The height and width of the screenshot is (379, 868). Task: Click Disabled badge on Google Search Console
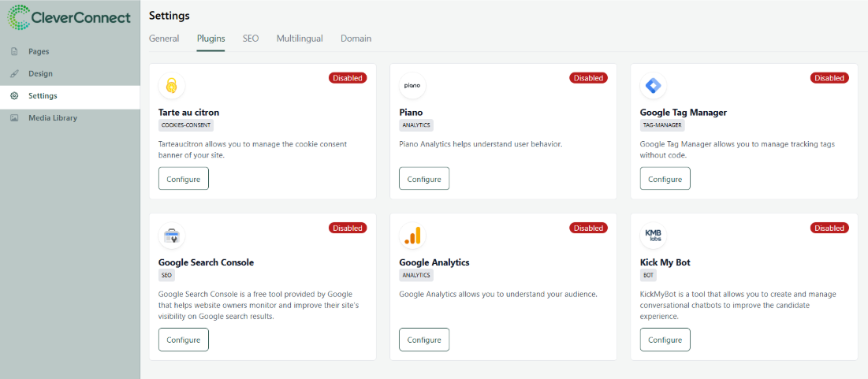[x=348, y=228]
